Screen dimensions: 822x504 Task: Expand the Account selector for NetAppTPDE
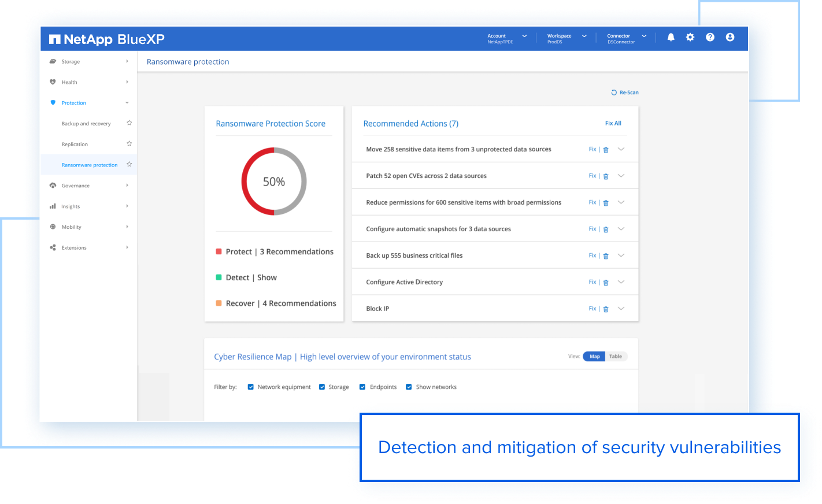(525, 36)
